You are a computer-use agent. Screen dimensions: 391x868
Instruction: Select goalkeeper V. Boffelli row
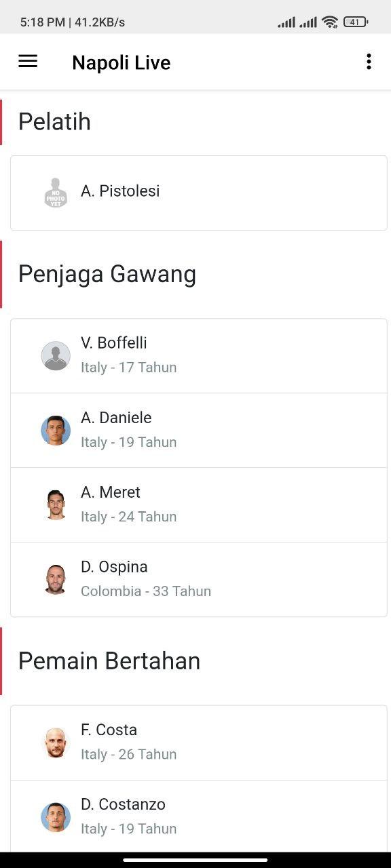click(x=199, y=356)
